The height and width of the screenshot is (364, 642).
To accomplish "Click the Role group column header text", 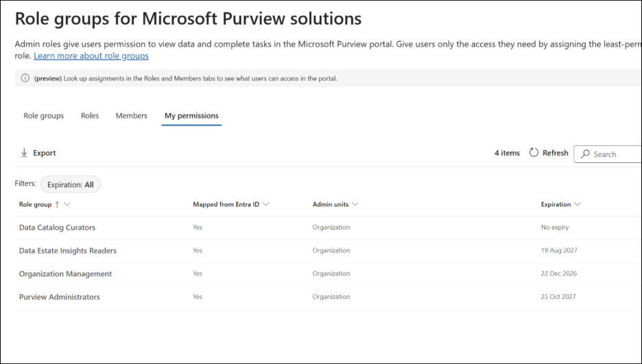I will (x=35, y=204).
